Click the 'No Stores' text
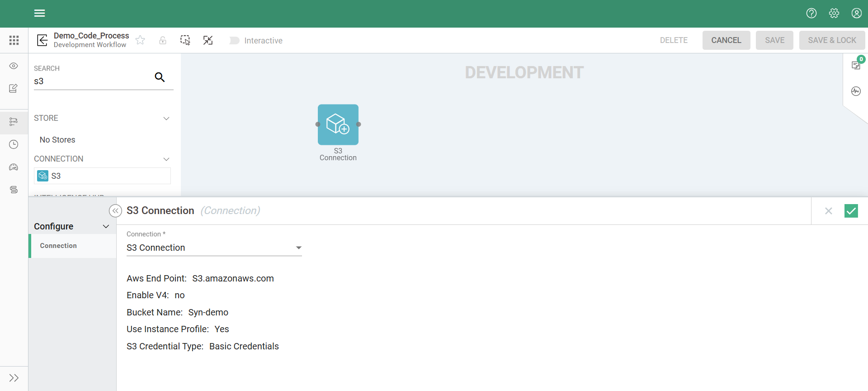868x391 pixels. (x=57, y=140)
